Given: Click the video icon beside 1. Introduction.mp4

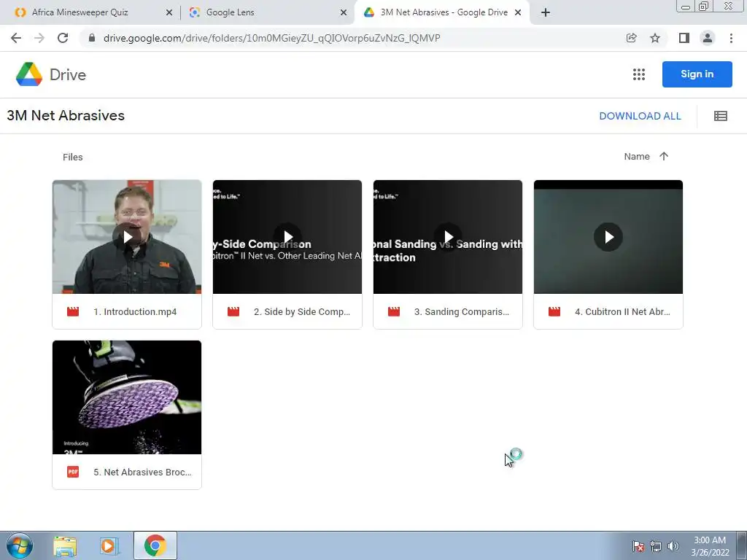Looking at the screenshot, I should [73, 312].
